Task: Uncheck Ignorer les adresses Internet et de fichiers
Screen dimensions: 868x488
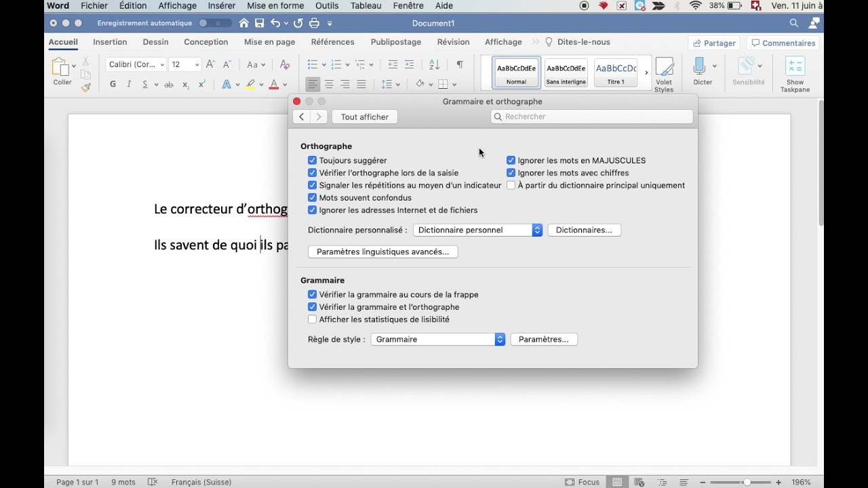Action: (x=313, y=210)
